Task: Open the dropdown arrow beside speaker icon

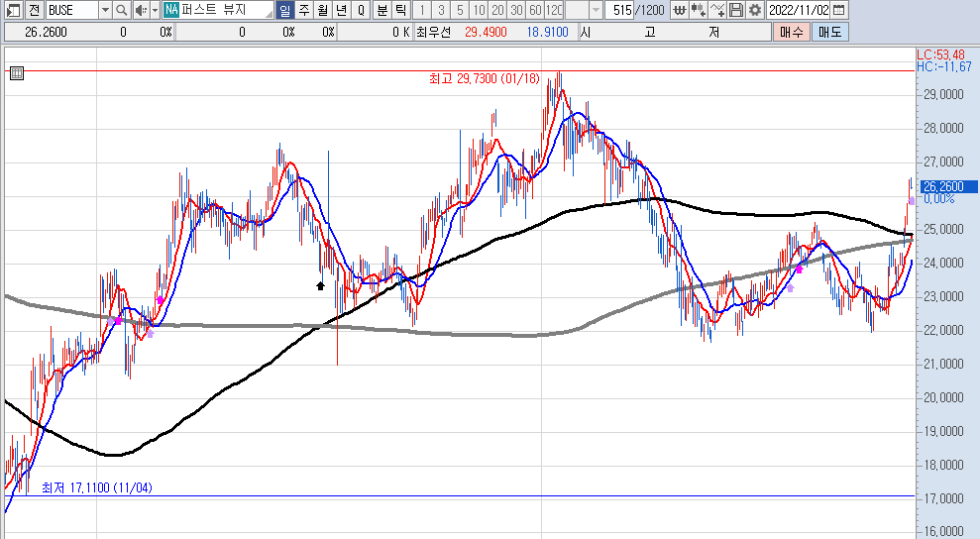Action: 155,10
